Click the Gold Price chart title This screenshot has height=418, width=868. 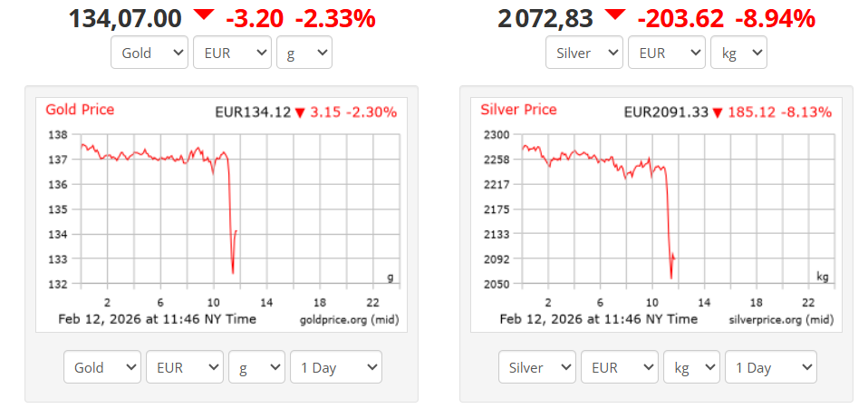80,110
